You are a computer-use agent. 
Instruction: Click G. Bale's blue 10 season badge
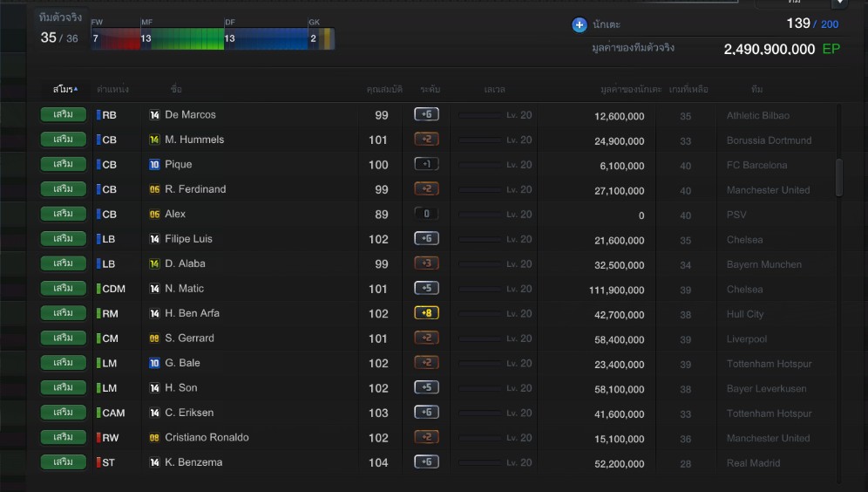[x=154, y=363]
